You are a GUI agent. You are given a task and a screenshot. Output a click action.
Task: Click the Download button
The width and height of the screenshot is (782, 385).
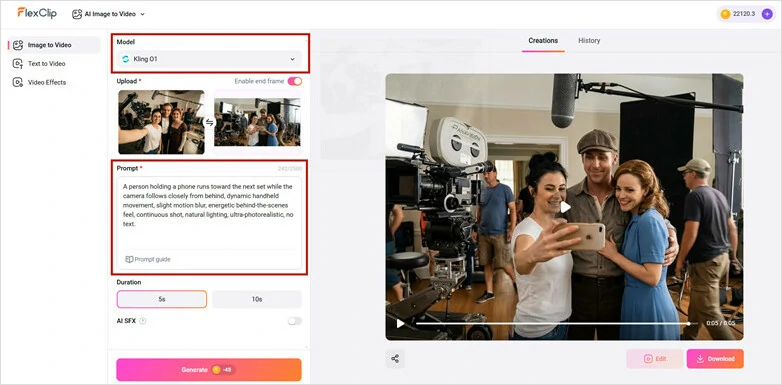715,359
